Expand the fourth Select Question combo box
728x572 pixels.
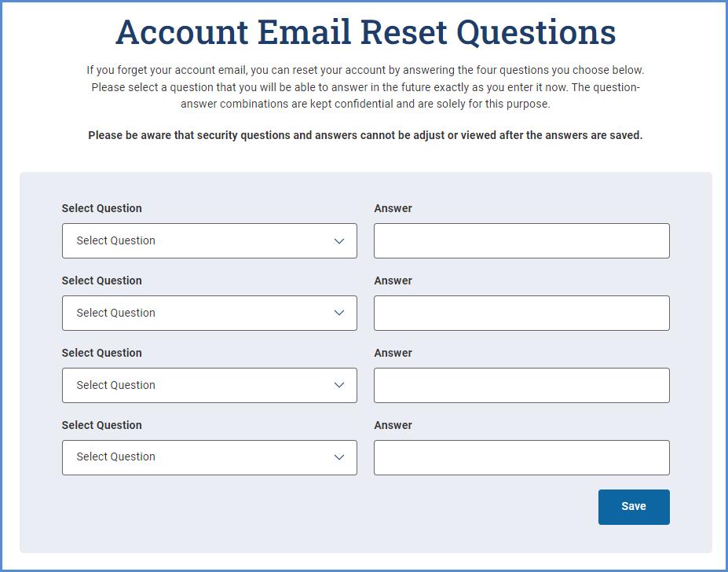(209, 457)
